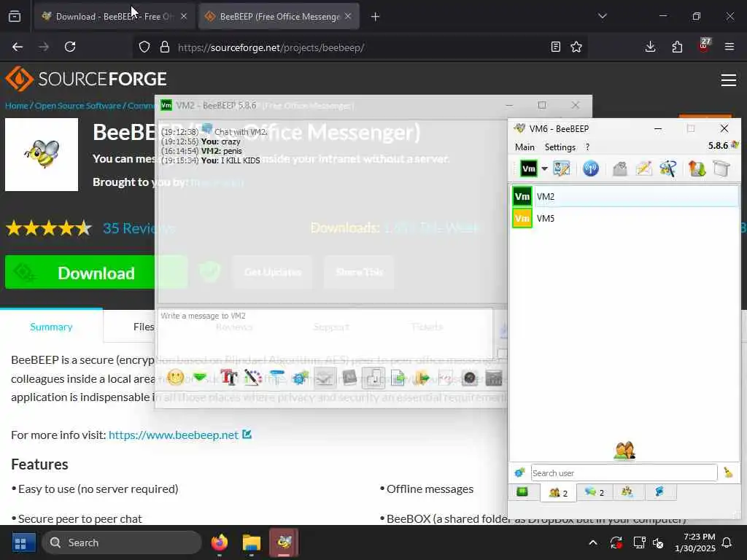The image size is (747, 560).
Task: Click the gray envelope icon in VM6 toolbar
Action: 620,168
